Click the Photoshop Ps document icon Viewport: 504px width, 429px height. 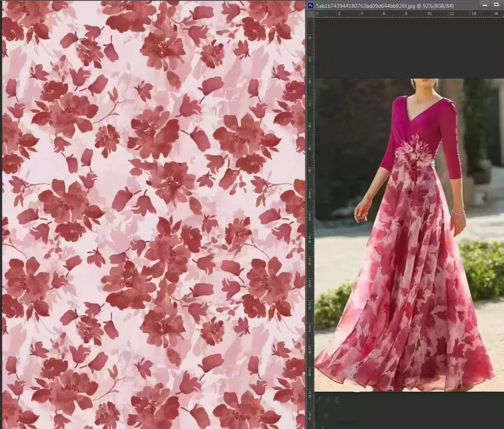click(x=310, y=6)
